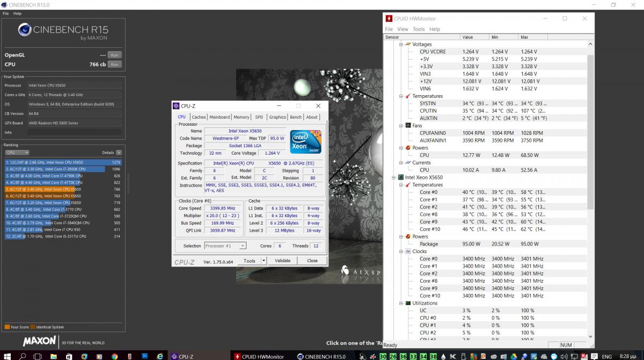Screen dimensions: 644x360
Task: Open the Cinebench File menu
Action: coord(6,13)
